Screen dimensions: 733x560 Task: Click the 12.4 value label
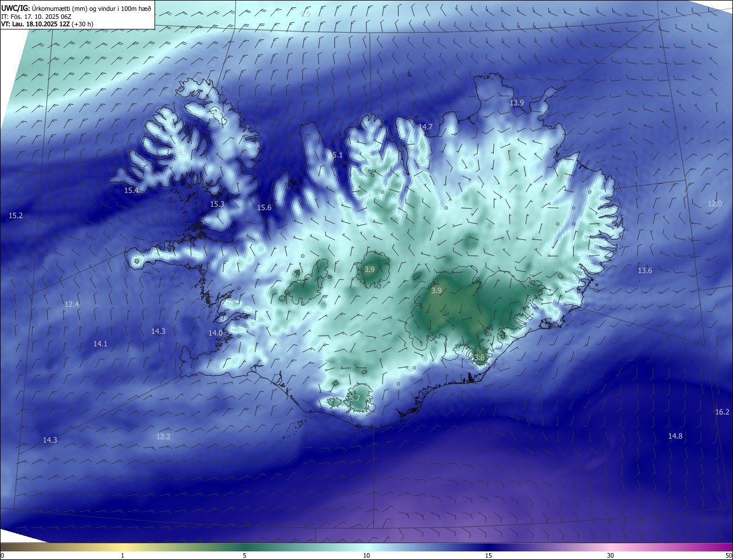(72, 304)
